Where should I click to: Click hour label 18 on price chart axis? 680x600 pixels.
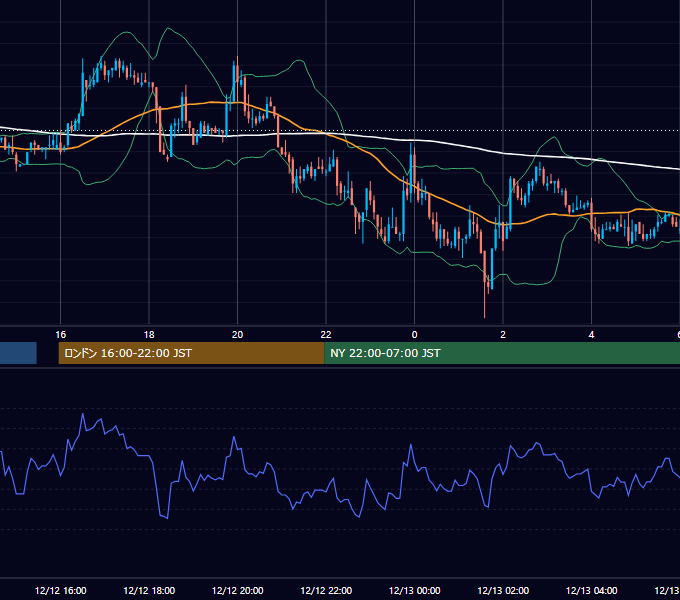149,335
